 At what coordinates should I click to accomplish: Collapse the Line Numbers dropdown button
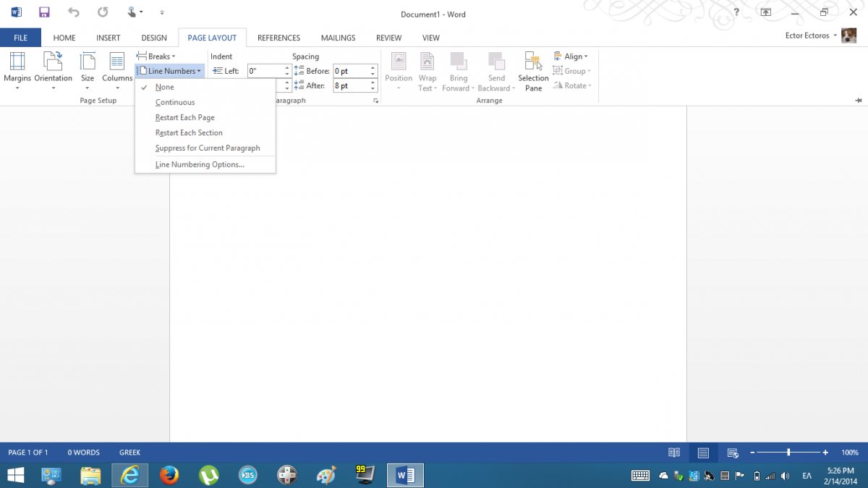(x=169, y=71)
